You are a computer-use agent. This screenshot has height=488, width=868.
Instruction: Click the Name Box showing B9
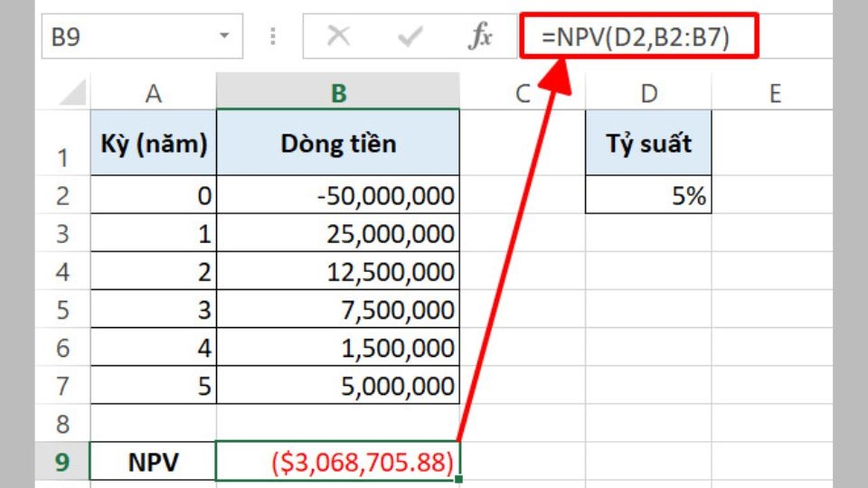[142, 36]
